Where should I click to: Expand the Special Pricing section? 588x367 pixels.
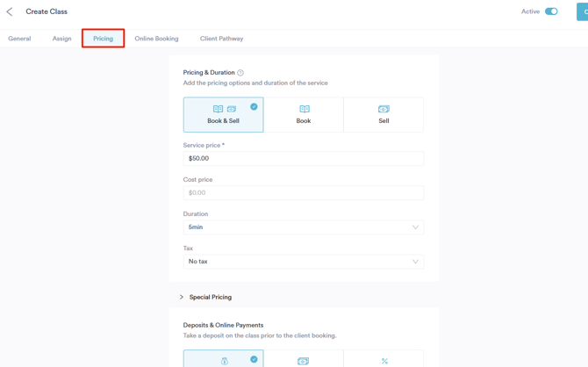point(205,298)
